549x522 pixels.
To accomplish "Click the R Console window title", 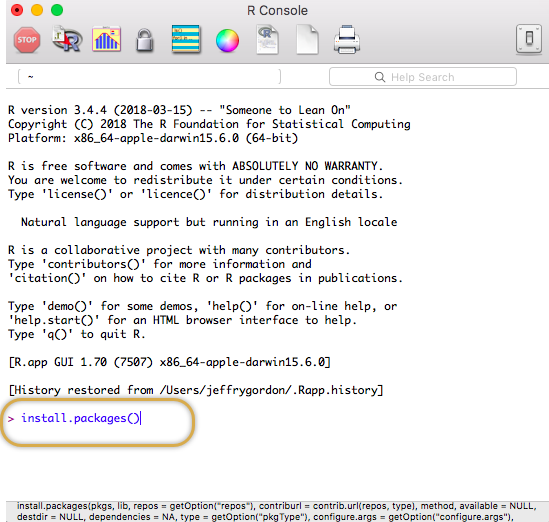I will pos(277,11).
